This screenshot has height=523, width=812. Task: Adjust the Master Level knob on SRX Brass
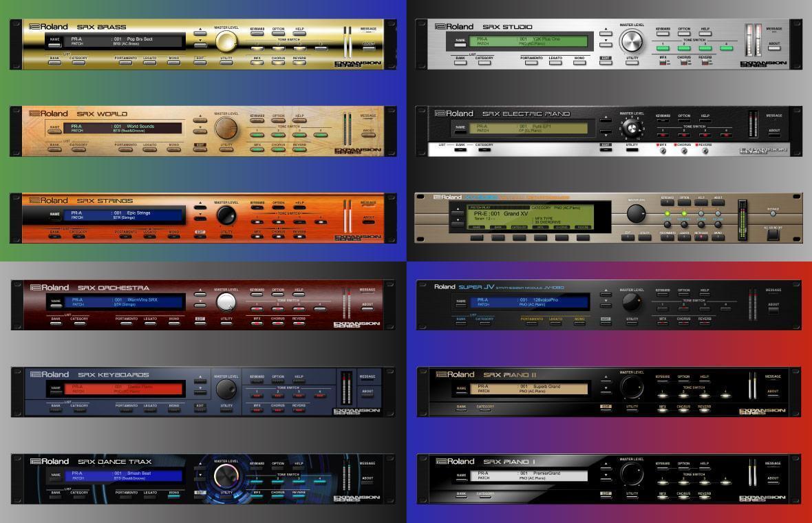(x=226, y=42)
